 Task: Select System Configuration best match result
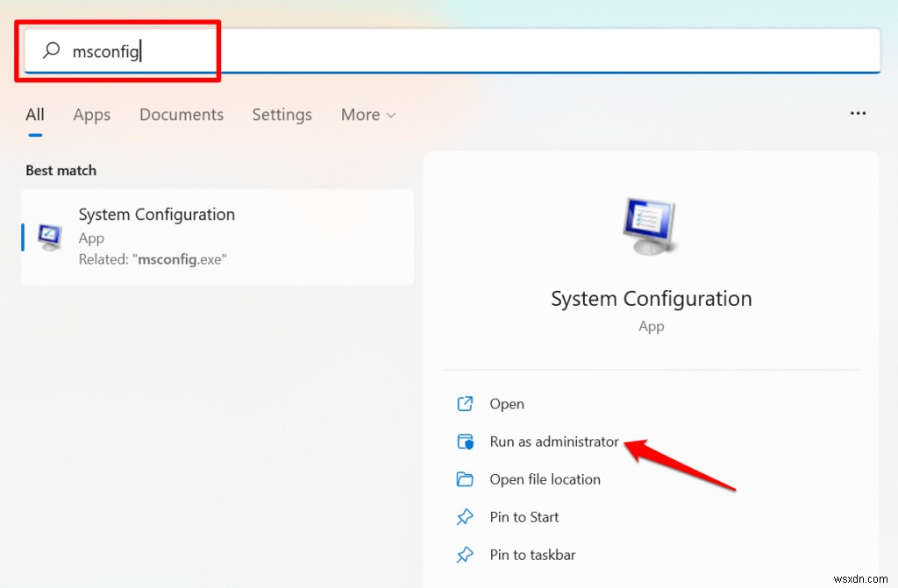217,237
